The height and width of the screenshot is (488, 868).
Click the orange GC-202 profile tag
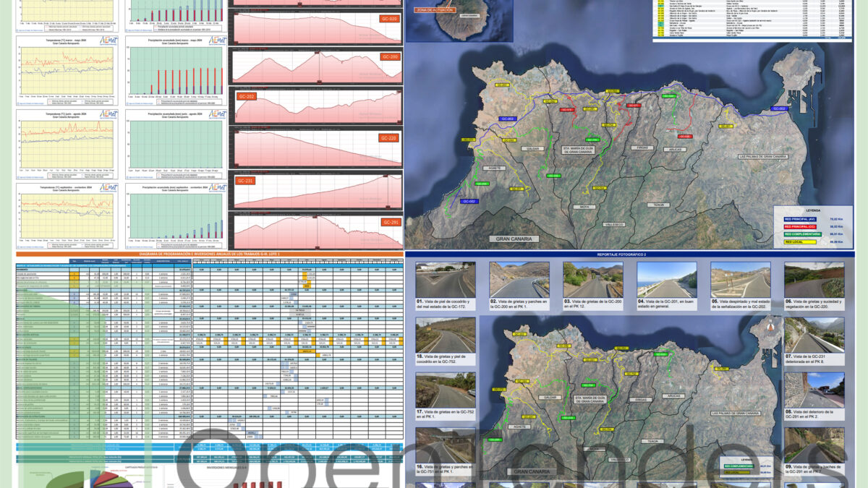pos(246,96)
